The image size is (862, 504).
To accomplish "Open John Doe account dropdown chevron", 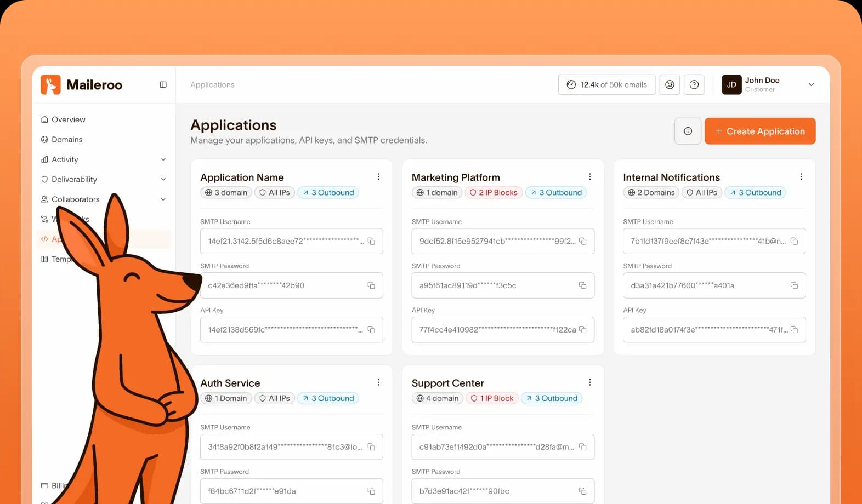I will click(x=811, y=84).
